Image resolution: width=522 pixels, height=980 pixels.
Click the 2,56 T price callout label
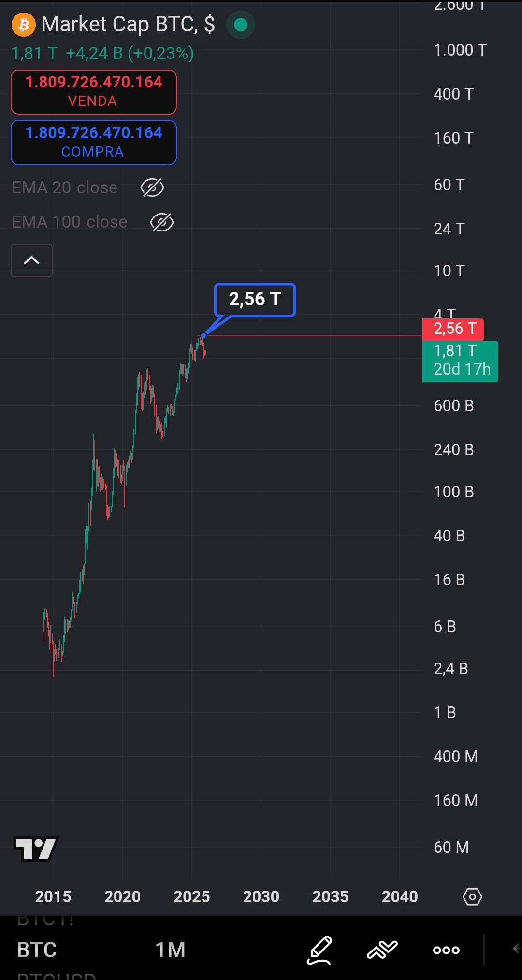(255, 300)
